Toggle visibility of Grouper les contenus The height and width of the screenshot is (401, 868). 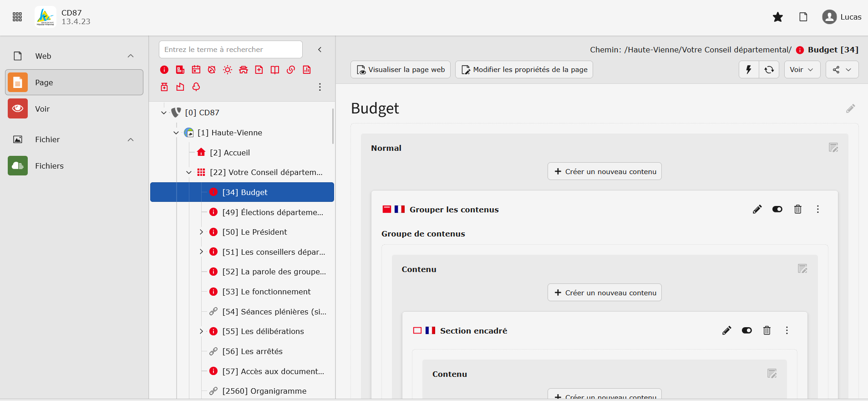(777, 209)
